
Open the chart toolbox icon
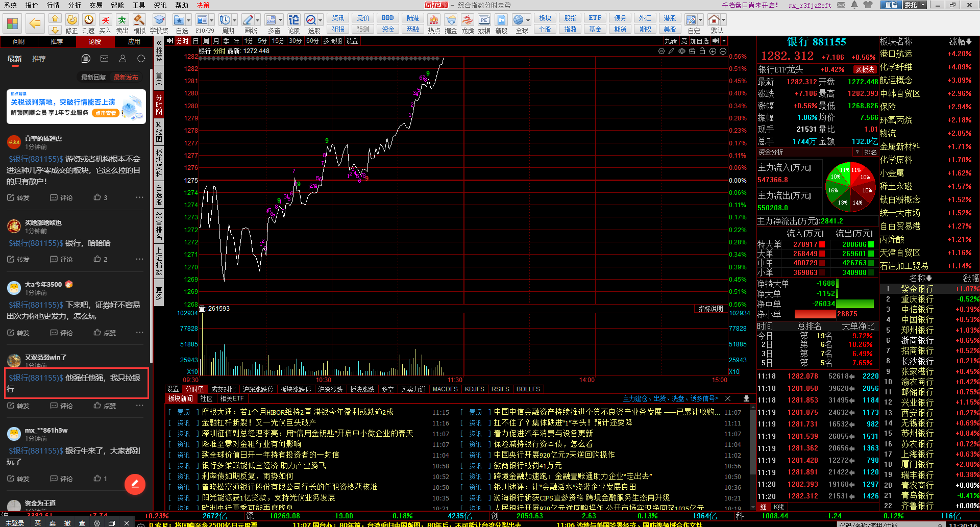[692, 51]
